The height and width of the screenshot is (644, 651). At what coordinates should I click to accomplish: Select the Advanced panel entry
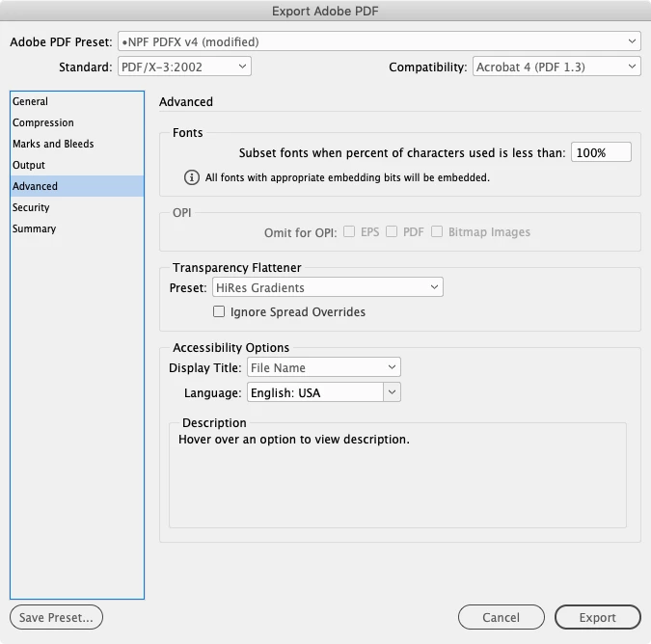coord(77,186)
